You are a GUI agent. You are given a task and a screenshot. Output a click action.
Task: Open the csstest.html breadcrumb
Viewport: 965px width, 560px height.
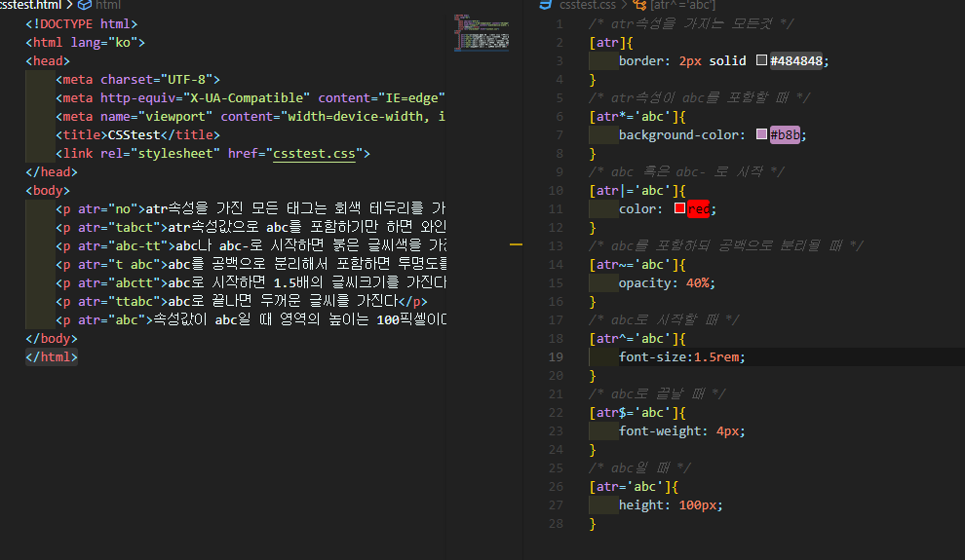click(x=31, y=5)
